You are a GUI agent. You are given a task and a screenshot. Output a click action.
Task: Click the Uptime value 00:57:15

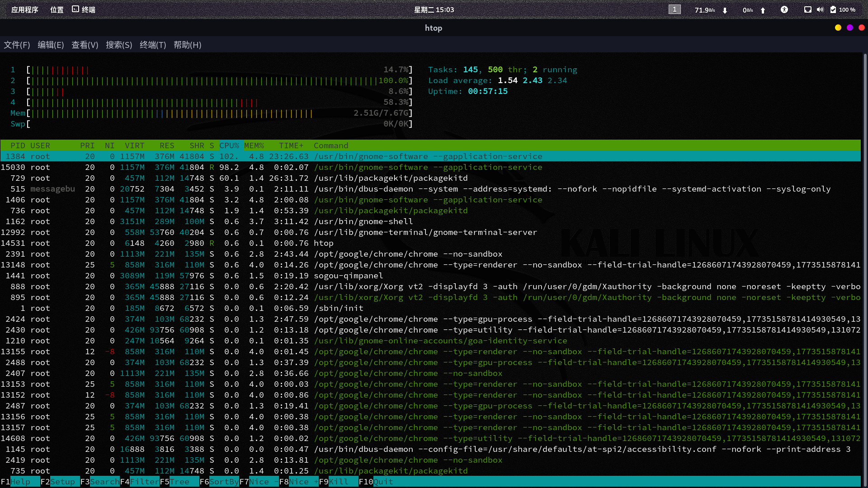[488, 91]
